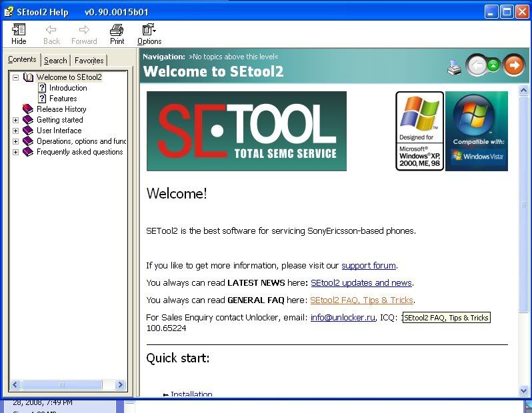The height and width of the screenshot is (413, 532).
Task: Select the User Interface book
Action: pyautogui.click(x=59, y=131)
